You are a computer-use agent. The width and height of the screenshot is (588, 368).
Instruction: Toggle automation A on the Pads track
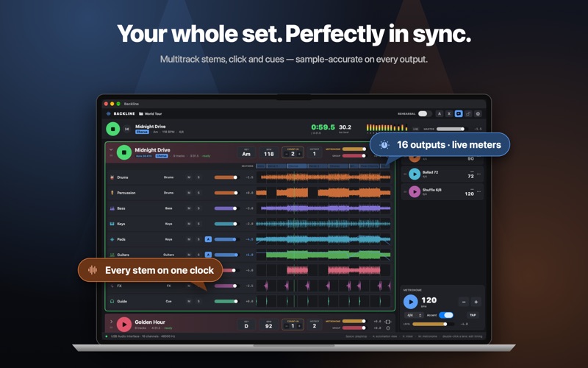208,239
